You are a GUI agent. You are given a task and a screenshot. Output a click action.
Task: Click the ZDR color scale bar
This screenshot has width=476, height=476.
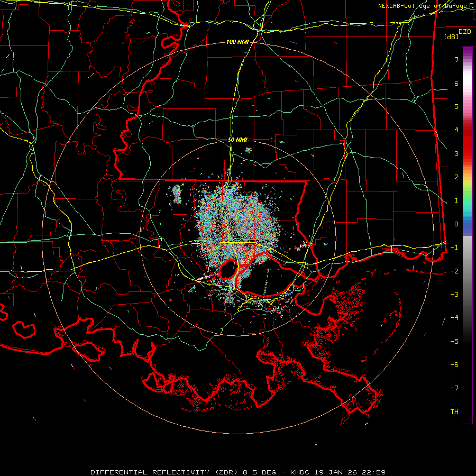tap(467, 235)
